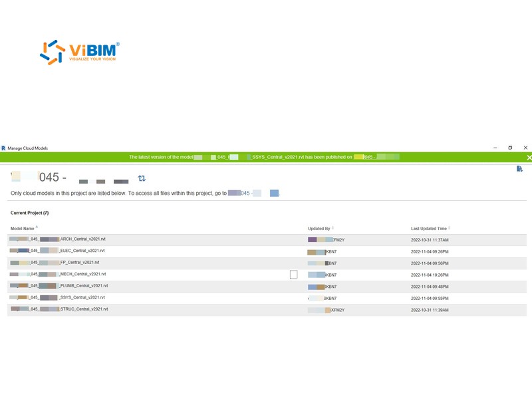Viewport: 532px width, 399px height.
Task: Click the ViBIM logo
Action: [x=80, y=53]
